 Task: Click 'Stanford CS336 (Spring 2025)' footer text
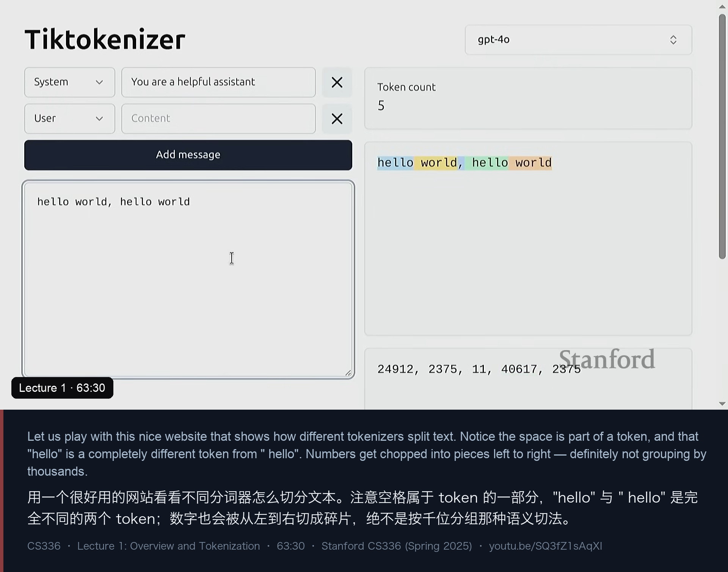point(397,546)
